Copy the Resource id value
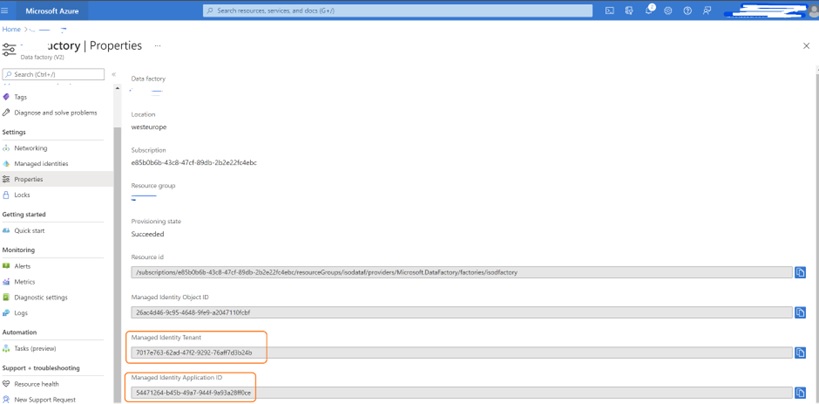Screen dimensions: 819x404 click(x=800, y=272)
